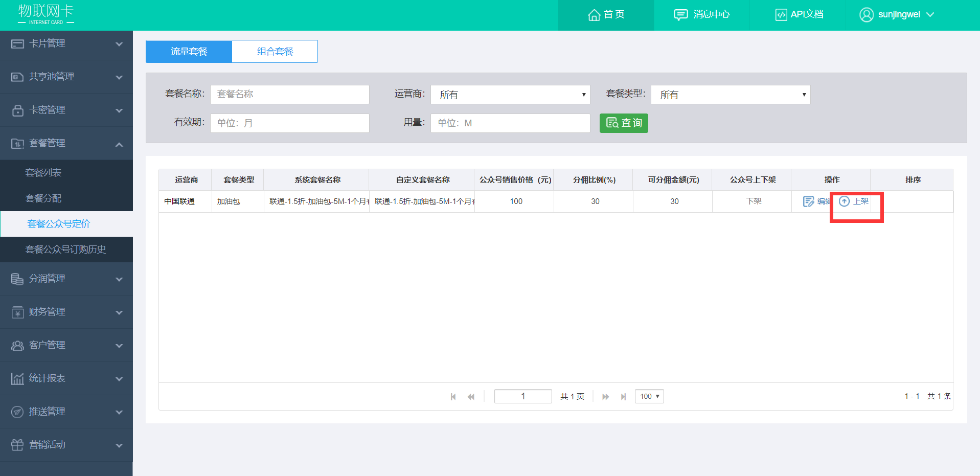Open 套餐公众号订购历史 submenu item

tap(66, 250)
